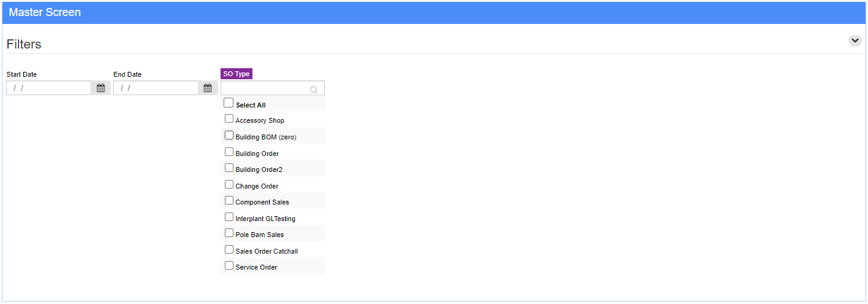Focus the End Date input field
Viewport: 868px width, 304px height.
[156, 88]
